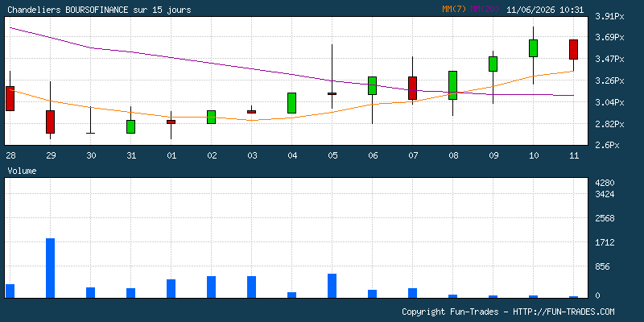Click the 3424 volume axis label
Image resolution: width=644 pixels, height=322 pixels.
[605, 194]
